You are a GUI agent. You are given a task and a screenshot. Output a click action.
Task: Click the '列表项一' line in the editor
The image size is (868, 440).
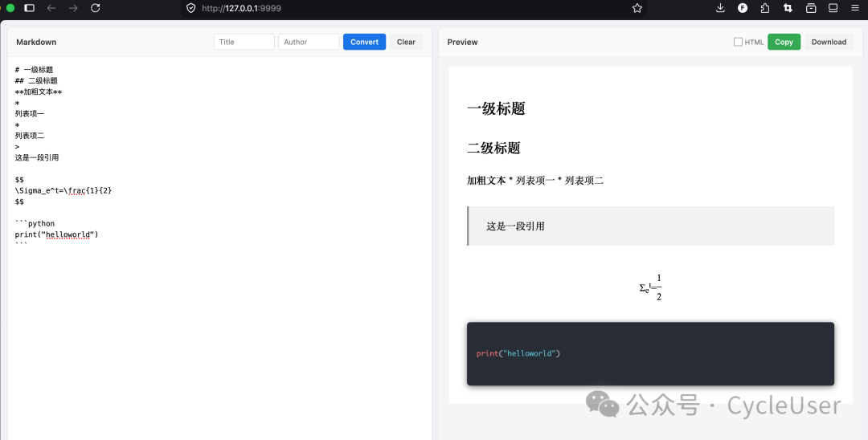(30, 113)
